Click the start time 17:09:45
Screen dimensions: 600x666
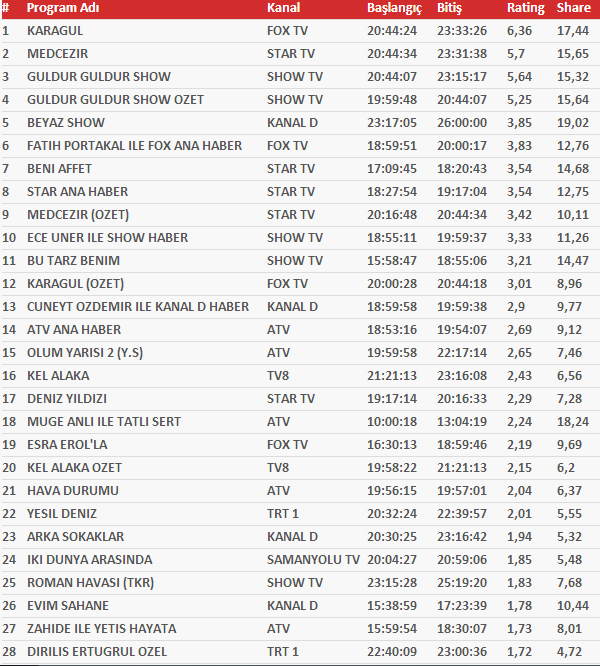(x=392, y=168)
